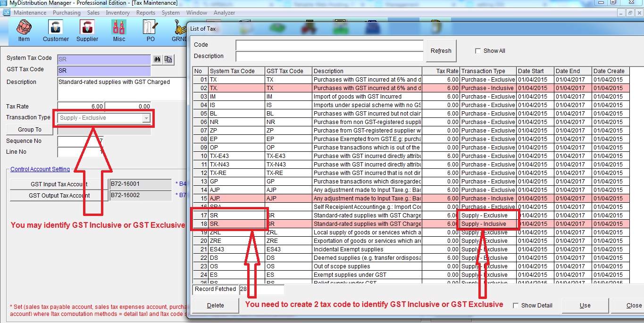Screen dimensions: 644x323
Task: Open the Maintenance menu
Action: [30, 13]
